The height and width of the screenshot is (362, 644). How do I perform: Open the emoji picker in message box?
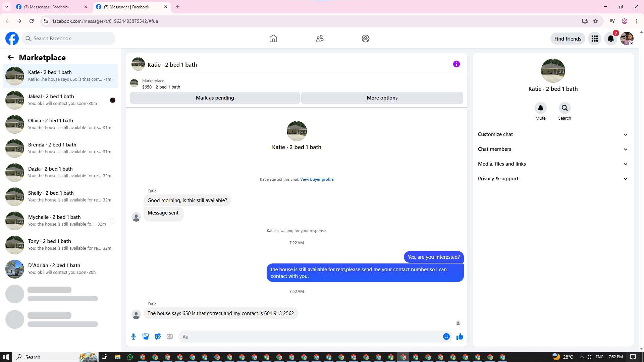pyautogui.click(x=446, y=337)
